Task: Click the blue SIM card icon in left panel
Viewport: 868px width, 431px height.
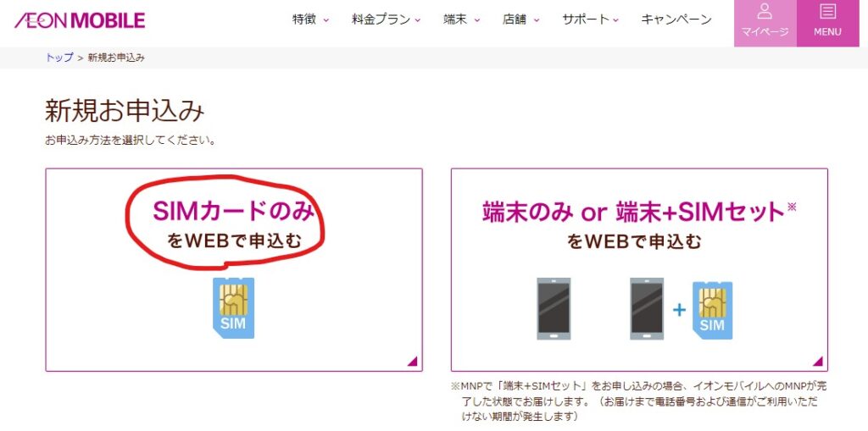Action: click(234, 307)
